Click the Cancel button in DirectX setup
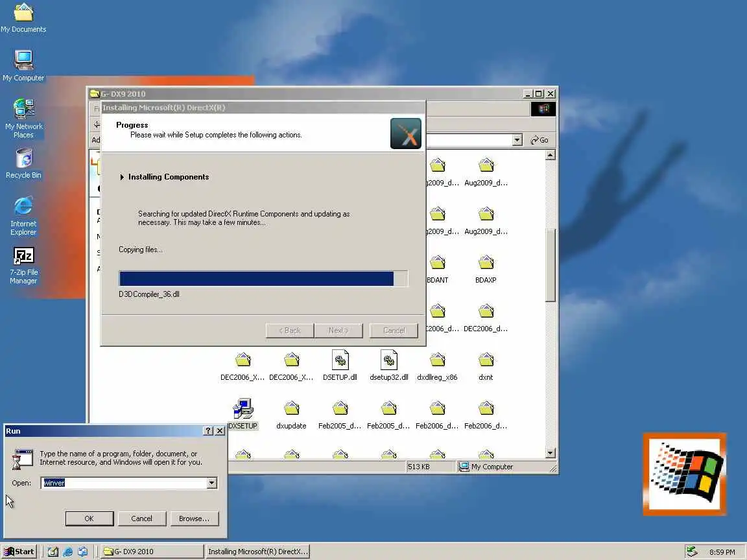747x560 pixels. [x=394, y=331]
